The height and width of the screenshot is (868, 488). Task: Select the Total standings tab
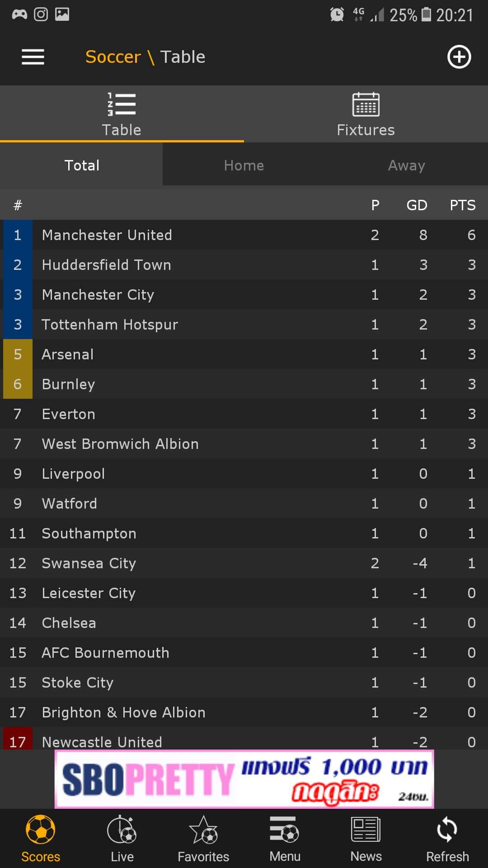81,165
